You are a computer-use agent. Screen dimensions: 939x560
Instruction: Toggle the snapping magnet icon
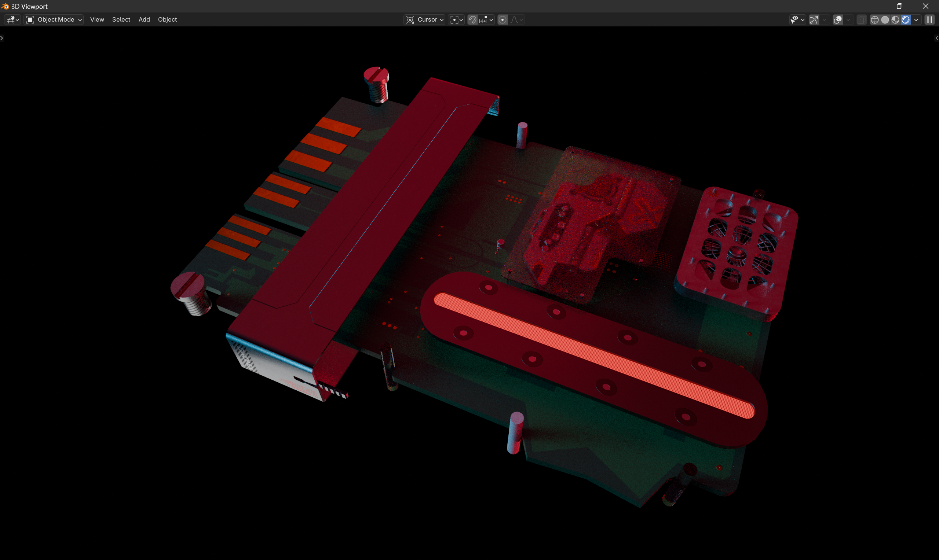point(472,20)
